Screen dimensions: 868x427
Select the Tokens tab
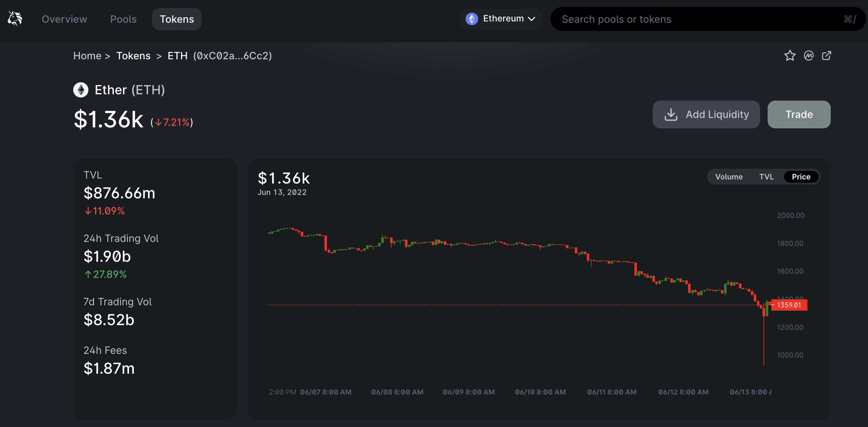pyautogui.click(x=176, y=19)
